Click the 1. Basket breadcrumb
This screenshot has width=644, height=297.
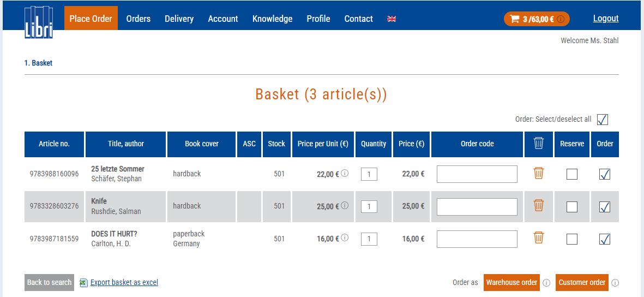(38, 63)
